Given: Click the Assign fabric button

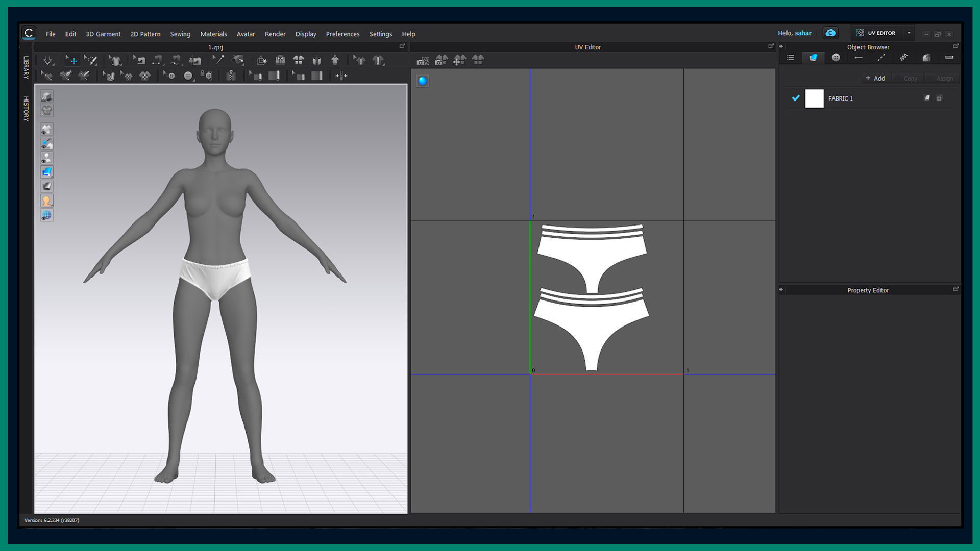Looking at the screenshot, I should (x=941, y=78).
